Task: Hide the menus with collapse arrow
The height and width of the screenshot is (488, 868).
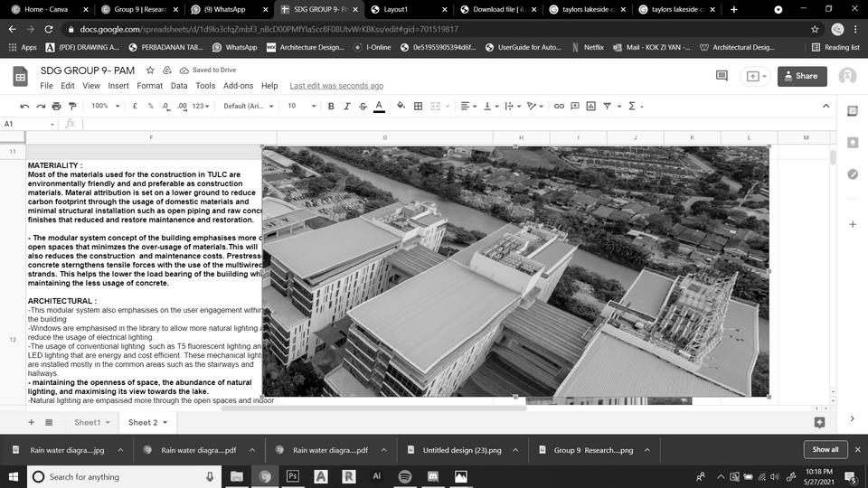Action: point(826,106)
